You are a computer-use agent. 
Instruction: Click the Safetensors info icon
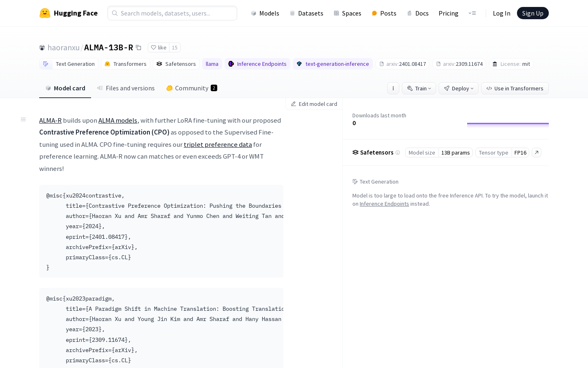click(398, 153)
